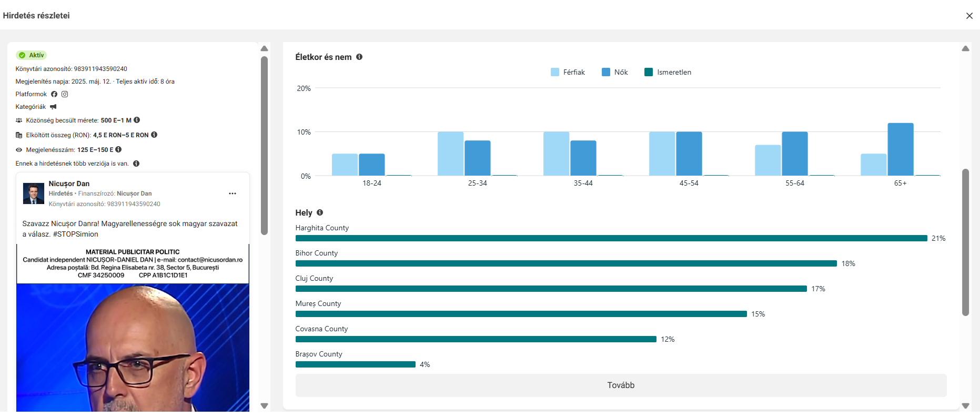Click the Hirdetés részletei title
Viewport: 980px width, 418px height.
[x=36, y=16]
